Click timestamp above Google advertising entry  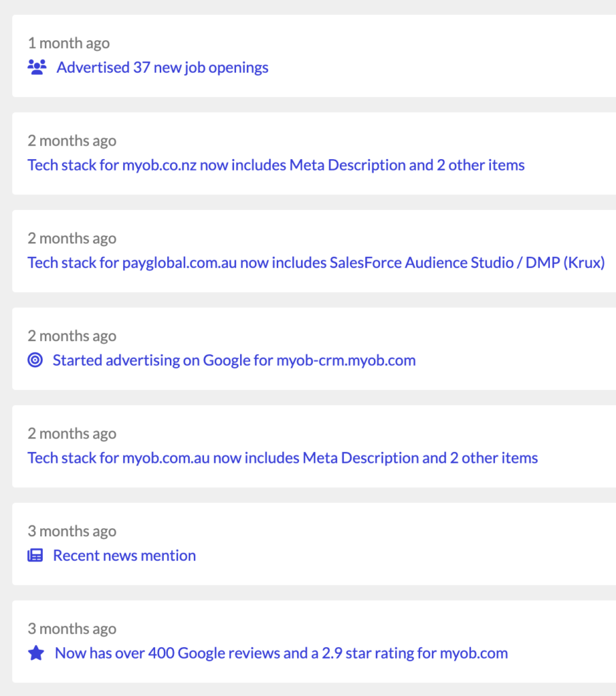pyautogui.click(x=72, y=336)
